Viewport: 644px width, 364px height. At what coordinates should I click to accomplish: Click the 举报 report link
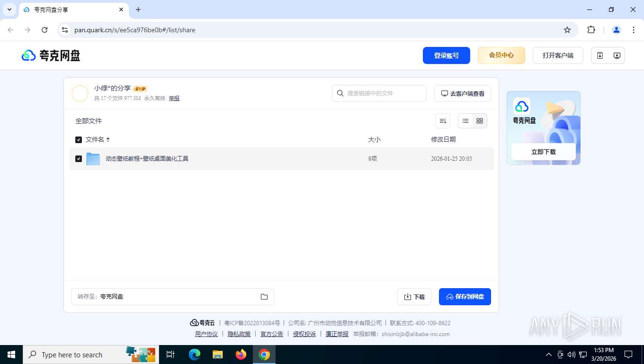174,98
